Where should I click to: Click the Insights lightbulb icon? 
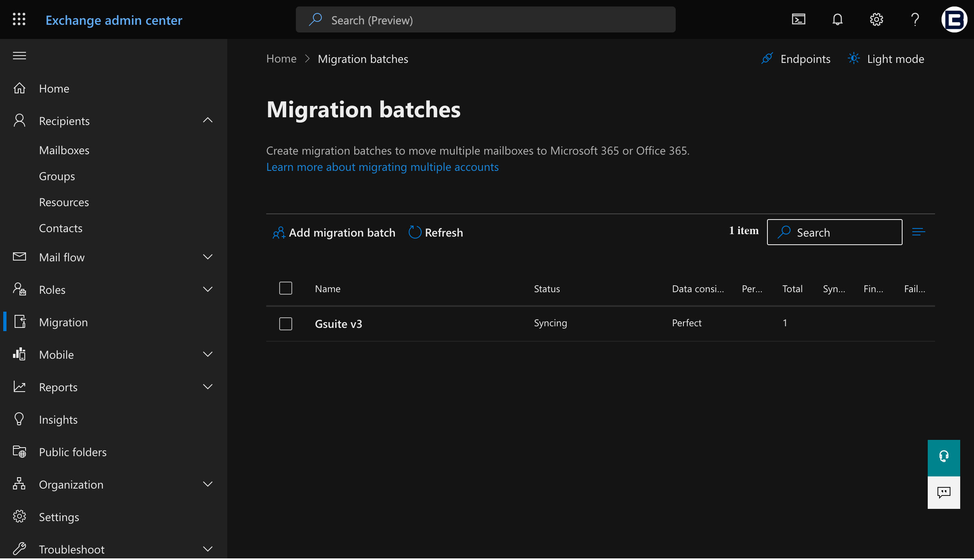(19, 419)
